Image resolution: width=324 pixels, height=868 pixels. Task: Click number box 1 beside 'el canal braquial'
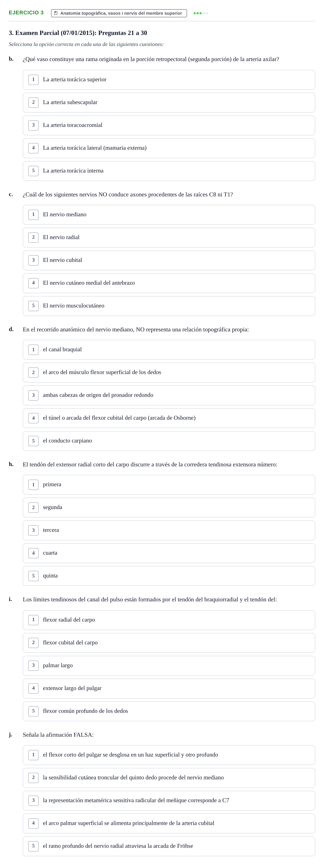coord(33,349)
